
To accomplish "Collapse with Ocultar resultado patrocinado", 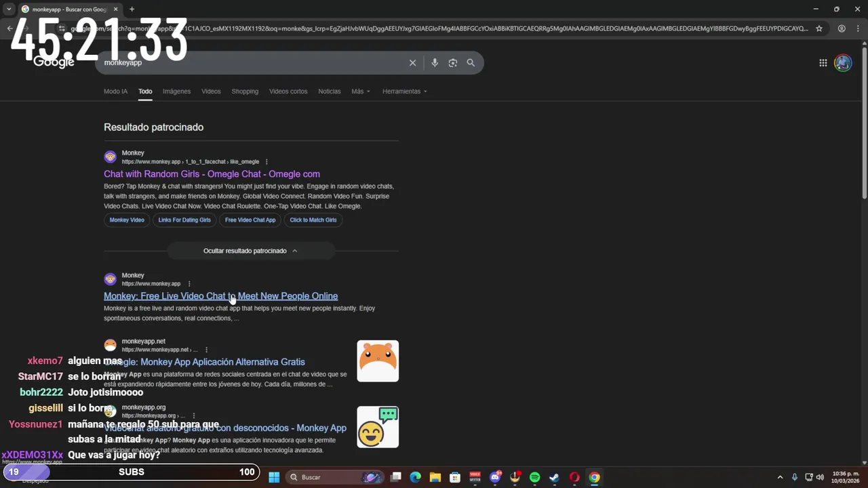I will (251, 251).
